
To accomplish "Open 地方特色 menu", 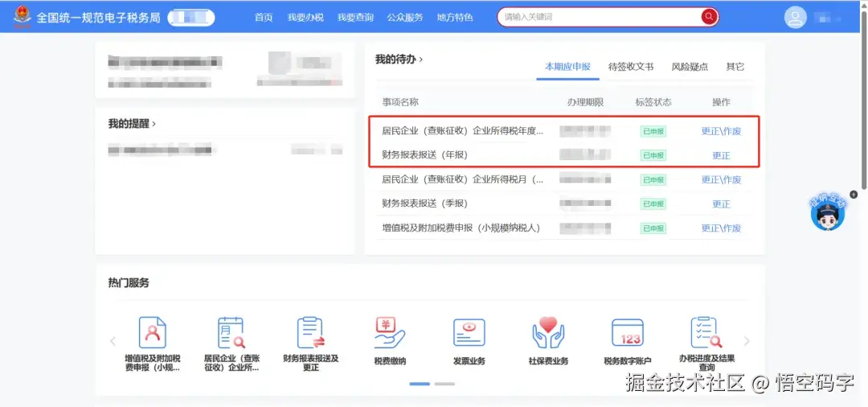I will [x=455, y=17].
